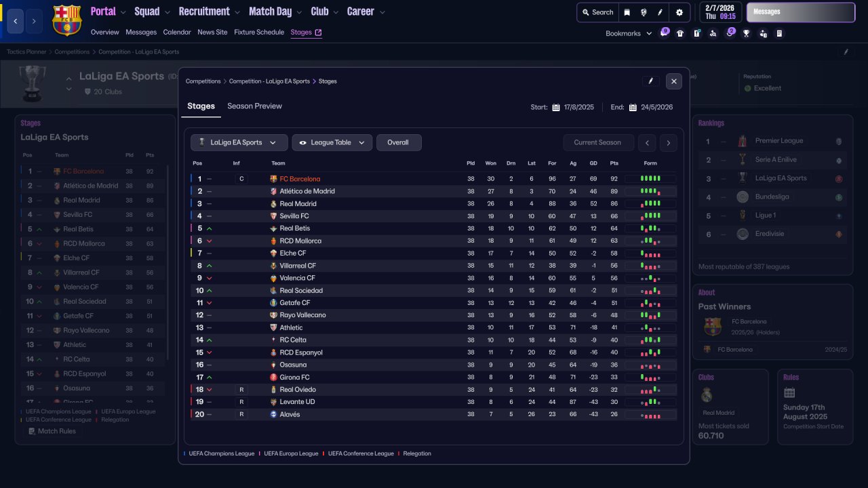Click the FC Barcelona crest under Past Winners
Image resolution: width=868 pixels, height=488 pixels.
point(713,327)
